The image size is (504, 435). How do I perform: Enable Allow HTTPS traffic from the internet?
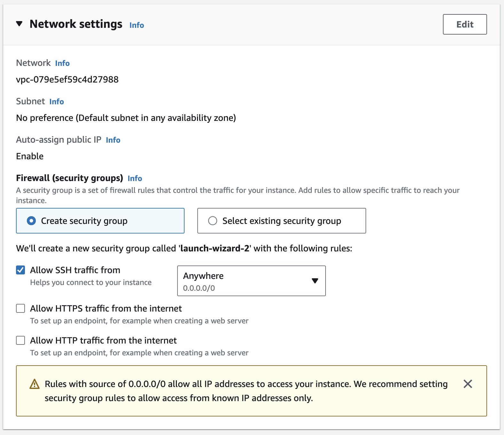[x=20, y=309]
